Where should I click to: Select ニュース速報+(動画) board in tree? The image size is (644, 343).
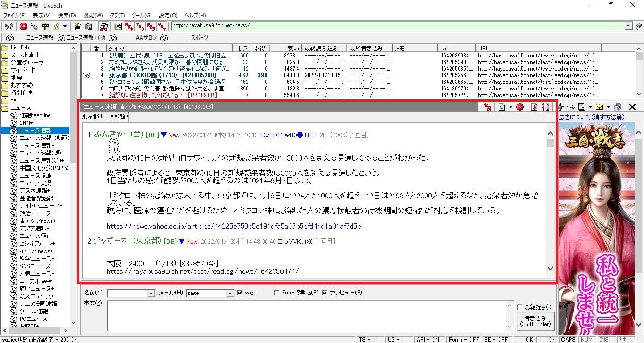pos(44,138)
